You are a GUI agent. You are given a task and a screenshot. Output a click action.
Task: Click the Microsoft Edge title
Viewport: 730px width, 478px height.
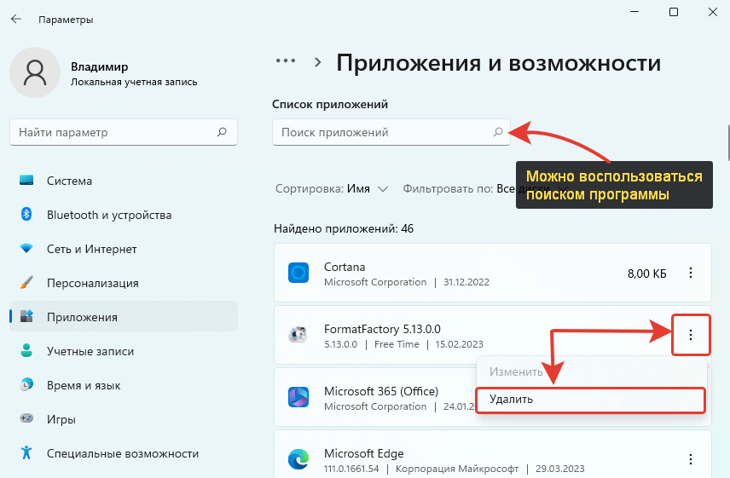coord(364,453)
